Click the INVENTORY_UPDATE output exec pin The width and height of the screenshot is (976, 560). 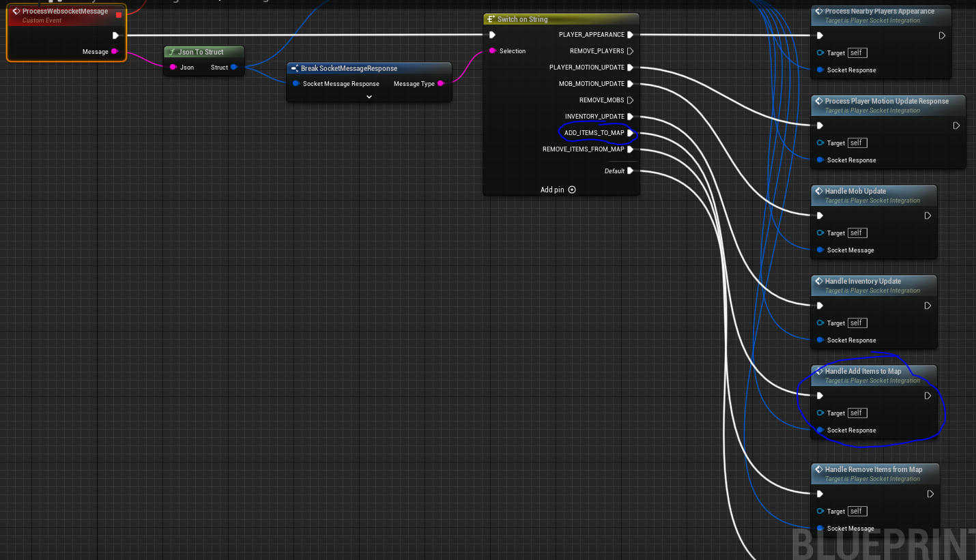pyautogui.click(x=630, y=117)
